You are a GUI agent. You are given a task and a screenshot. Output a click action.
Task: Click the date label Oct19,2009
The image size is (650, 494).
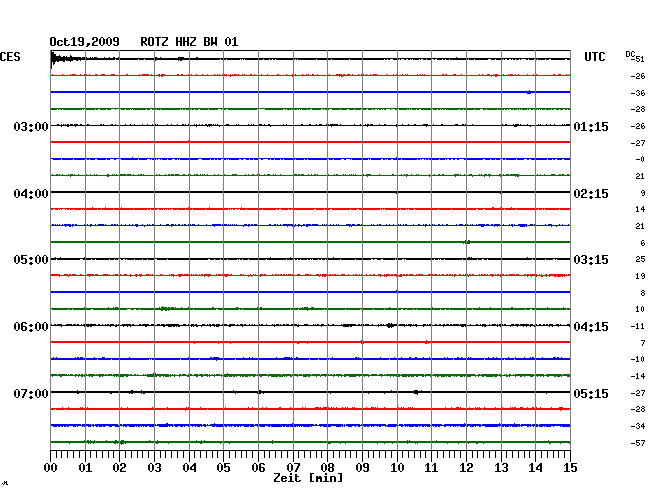coord(84,42)
